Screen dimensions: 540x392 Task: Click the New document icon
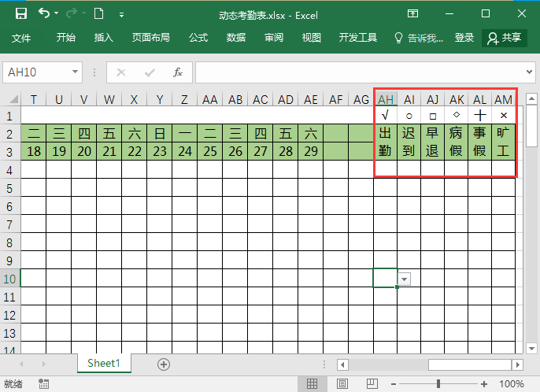click(x=98, y=13)
